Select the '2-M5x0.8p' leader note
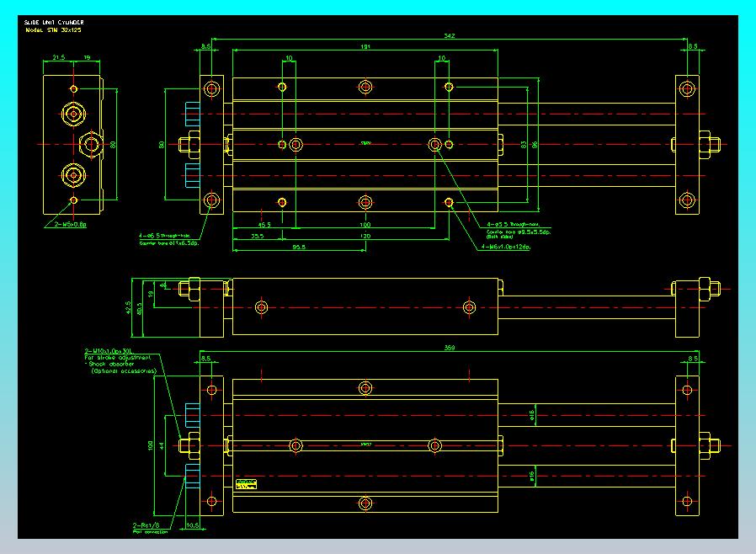This screenshot has width=756, height=554. click(71, 224)
